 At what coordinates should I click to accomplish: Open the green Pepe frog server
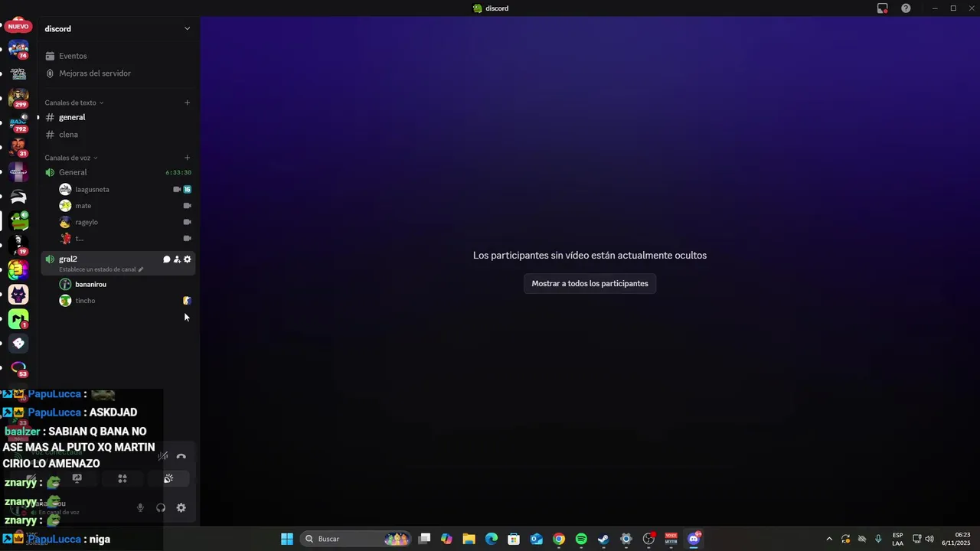click(x=18, y=221)
